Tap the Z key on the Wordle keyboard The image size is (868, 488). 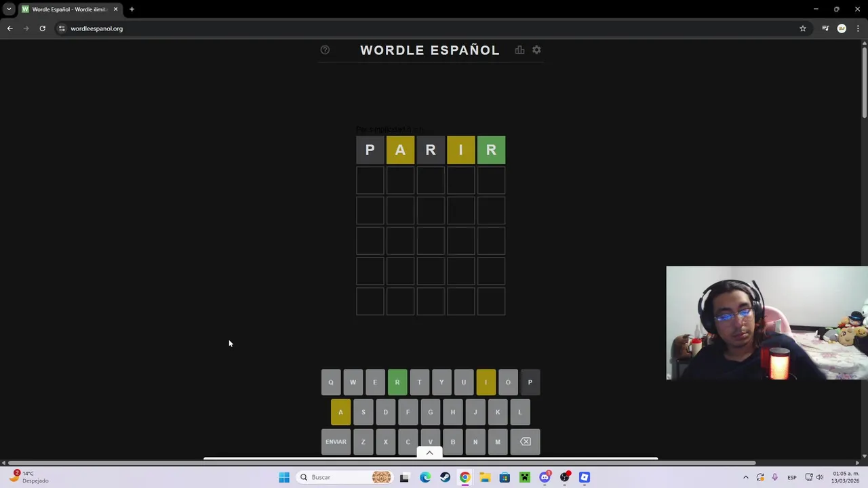pos(363,442)
